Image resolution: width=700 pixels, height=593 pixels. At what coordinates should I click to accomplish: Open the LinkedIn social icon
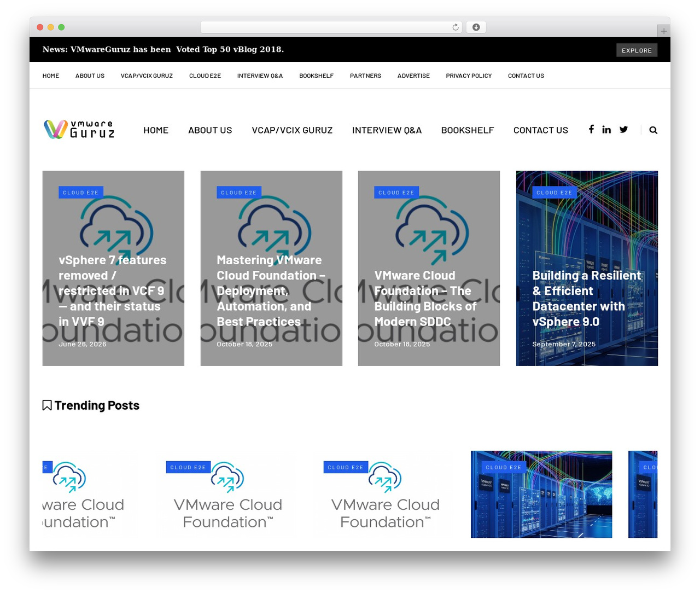coord(606,130)
